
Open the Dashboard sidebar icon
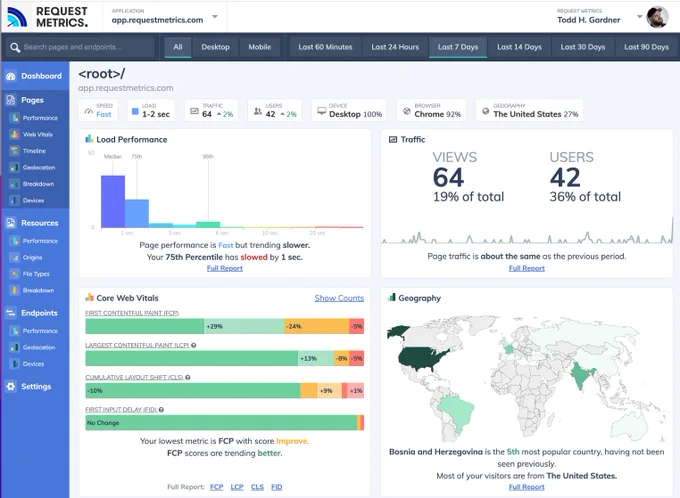[11, 76]
